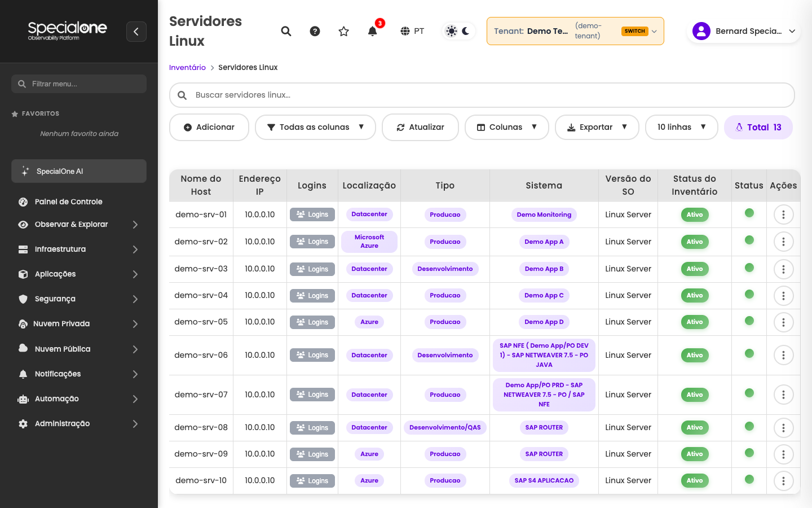812x508 pixels.
Task: Switch to light theme sun icon
Action: pos(452,31)
